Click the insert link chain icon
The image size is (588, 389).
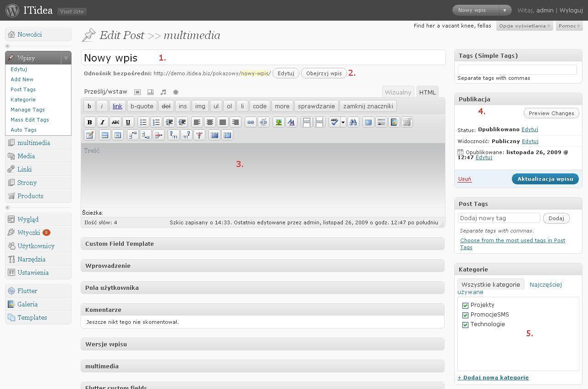[x=250, y=122]
